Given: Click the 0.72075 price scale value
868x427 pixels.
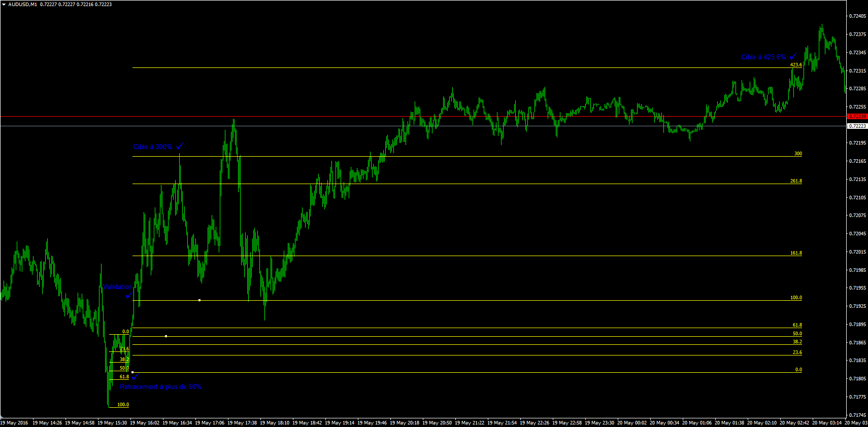Looking at the screenshot, I should click(x=857, y=216).
